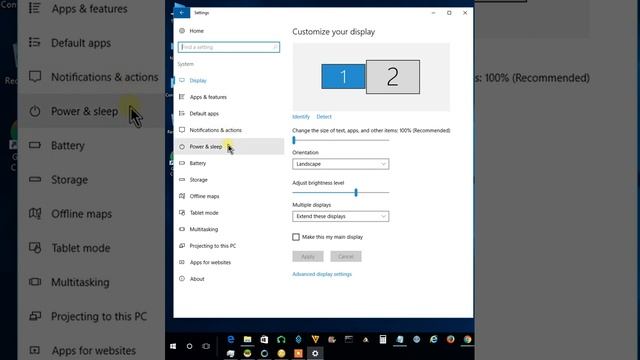Click the text size scaling slider

(x=340, y=140)
